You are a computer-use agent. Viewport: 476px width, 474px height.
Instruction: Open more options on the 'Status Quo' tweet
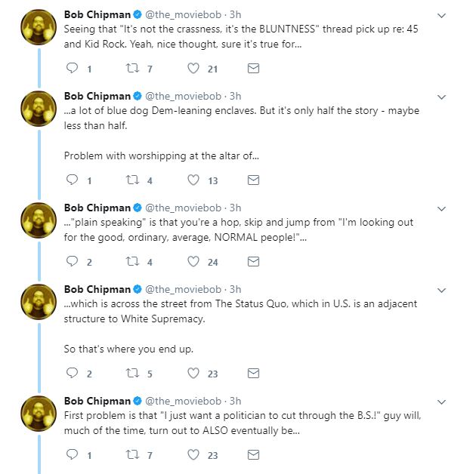point(441,291)
